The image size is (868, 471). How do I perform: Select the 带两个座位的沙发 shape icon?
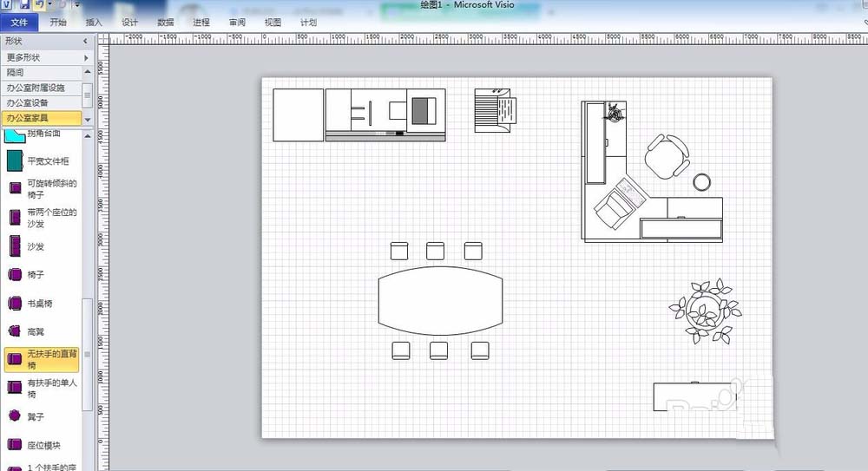pyautogui.click(x=15, y=217)
